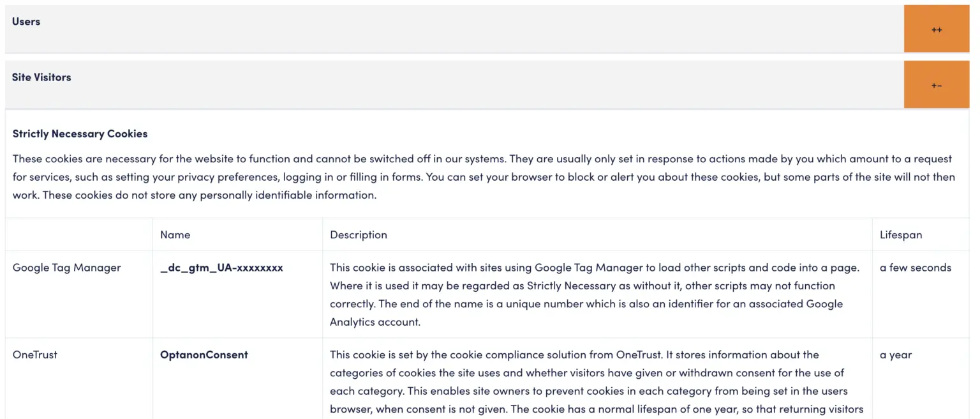Select the OneTrust row label
Viewport: 980px width, 419px height.
coord(35,354)
